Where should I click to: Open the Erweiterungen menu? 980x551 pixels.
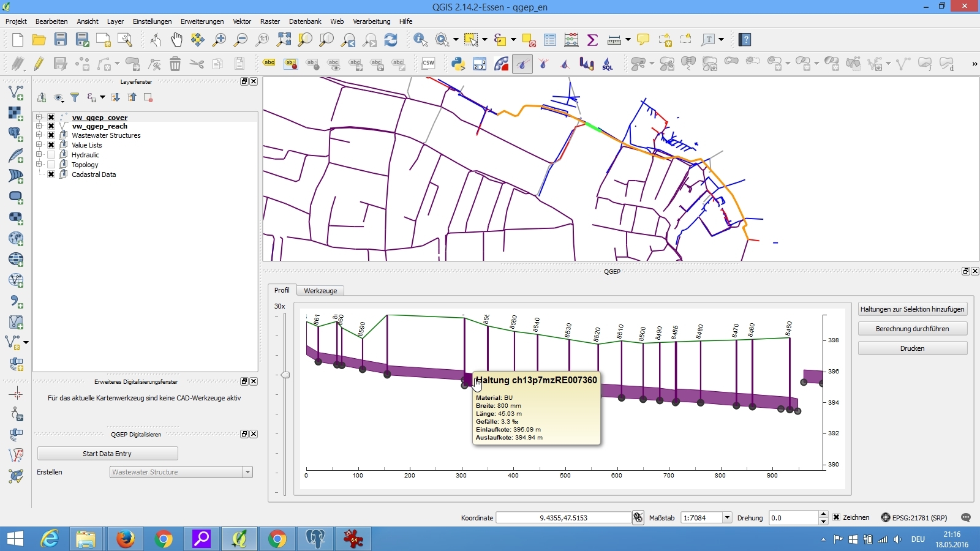[x=202, y=21]
